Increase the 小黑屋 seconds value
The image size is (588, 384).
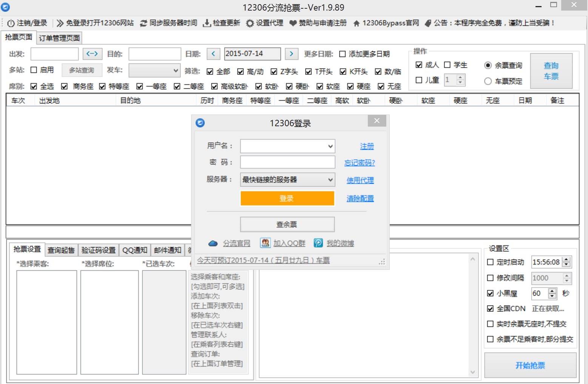(553, 291)
